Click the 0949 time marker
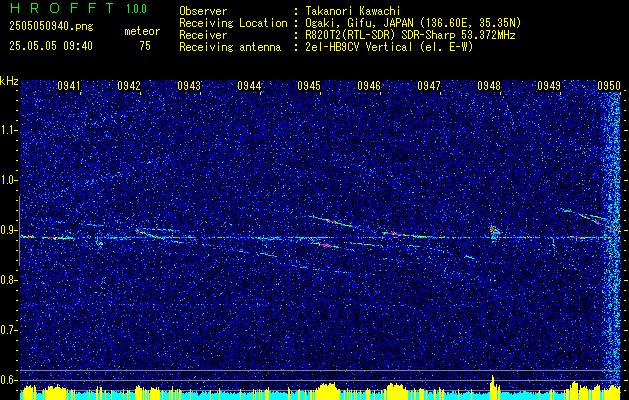Viewport: 629px width, 400px height. point(549,85)
